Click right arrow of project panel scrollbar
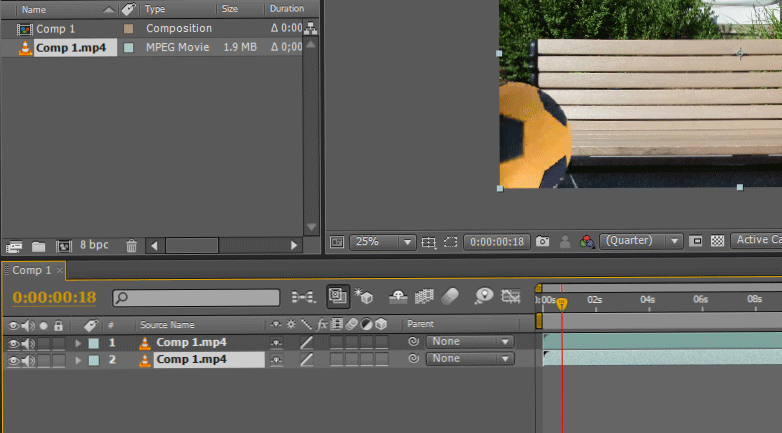Screen dimensions: 782x433 (294, 245)
